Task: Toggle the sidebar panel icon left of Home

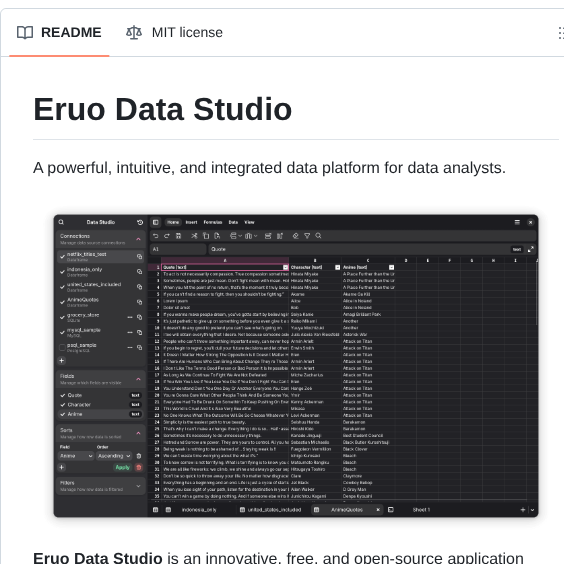Action: pos(155,222)
